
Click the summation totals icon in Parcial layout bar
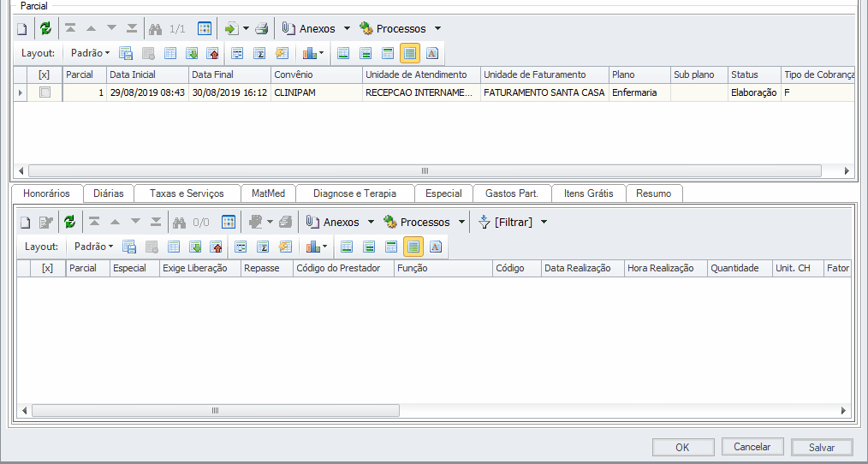pyautogui.click(x=259, y=53)
